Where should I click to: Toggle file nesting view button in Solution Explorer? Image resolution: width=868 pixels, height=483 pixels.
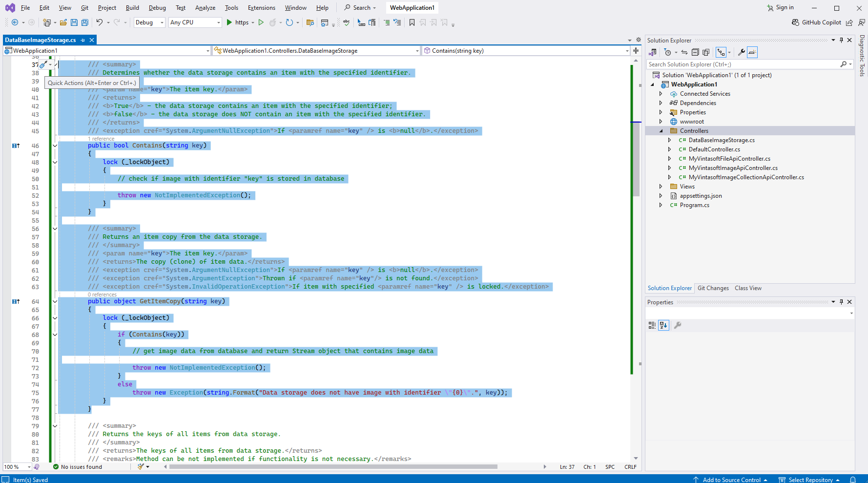(721, 52)
